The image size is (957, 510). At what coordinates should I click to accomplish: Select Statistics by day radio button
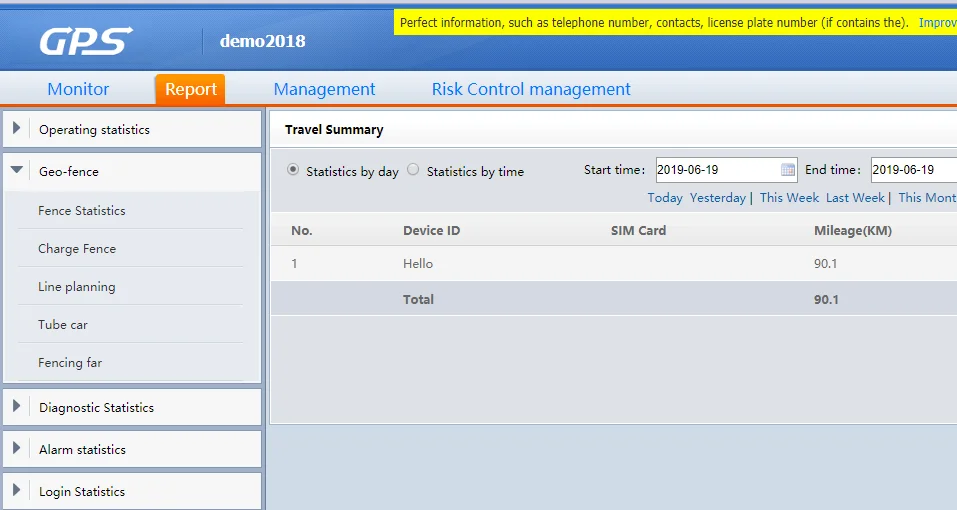tap(293, 170)
